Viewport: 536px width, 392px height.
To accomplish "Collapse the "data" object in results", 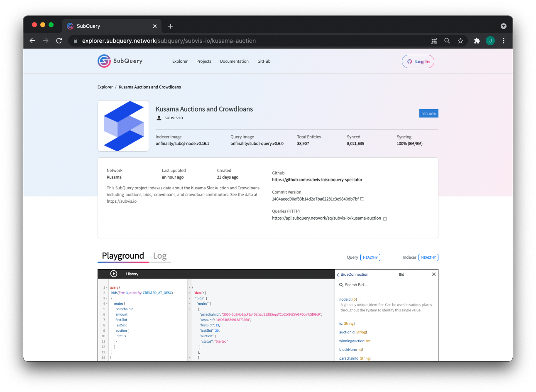I will (x=189, y=293).
